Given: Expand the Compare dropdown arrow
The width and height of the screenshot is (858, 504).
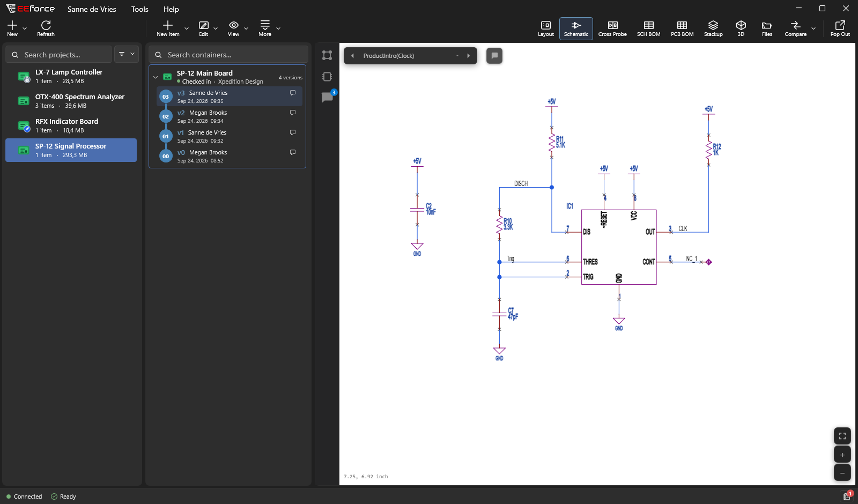Looking at the screenshot, I should pyautogui.click(x=813, y=28).
